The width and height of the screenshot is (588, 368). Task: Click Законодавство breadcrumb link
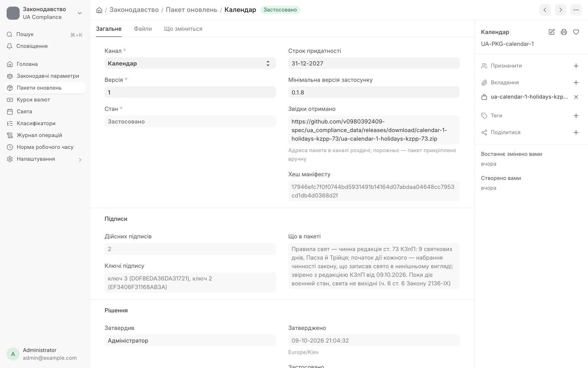pos(134,10)
